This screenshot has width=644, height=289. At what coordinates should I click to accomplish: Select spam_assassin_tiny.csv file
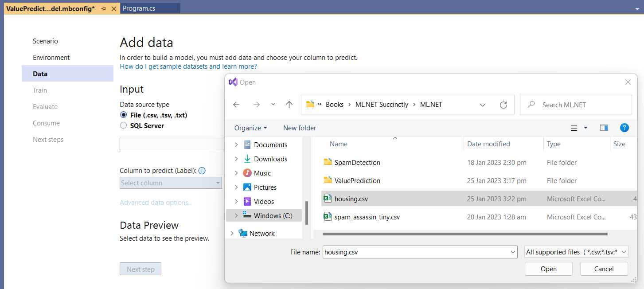pos(367,217)
